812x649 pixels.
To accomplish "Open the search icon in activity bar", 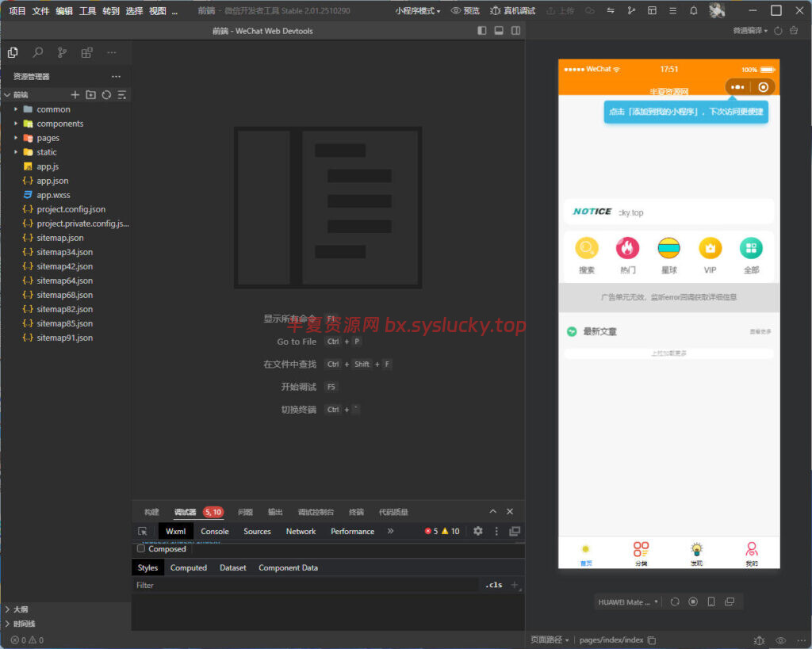I will click(x=38, y=52).
